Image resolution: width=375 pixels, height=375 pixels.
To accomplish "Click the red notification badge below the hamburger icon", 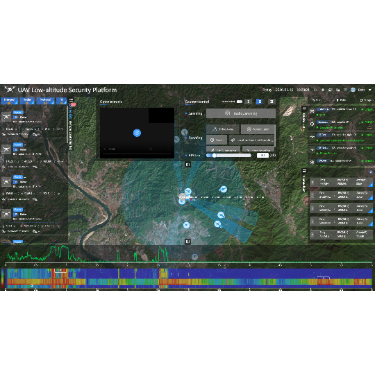I will (x=73, y=105).
